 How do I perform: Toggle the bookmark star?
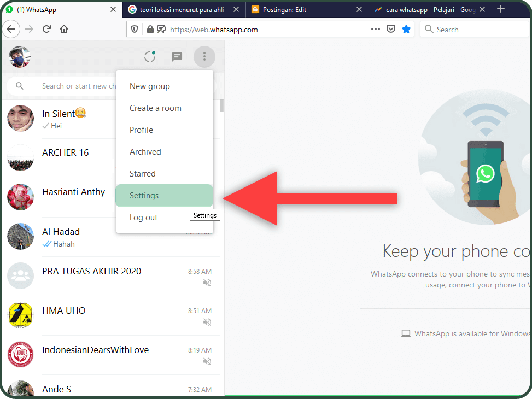(x=406, y=29)
